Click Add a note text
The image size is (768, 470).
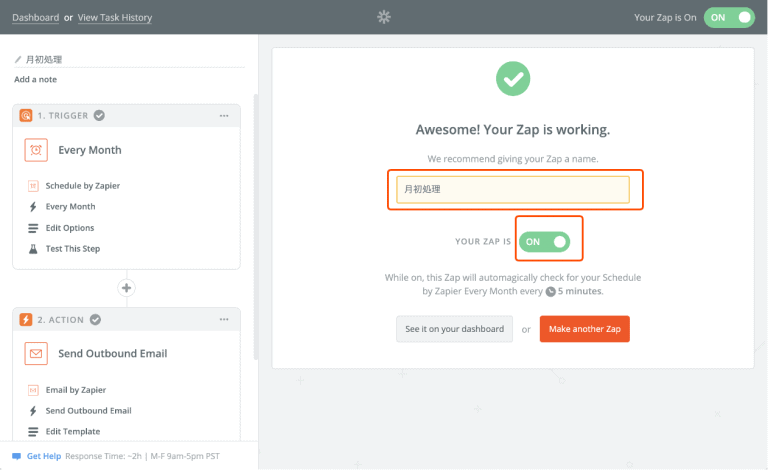[x=36, y=79]
